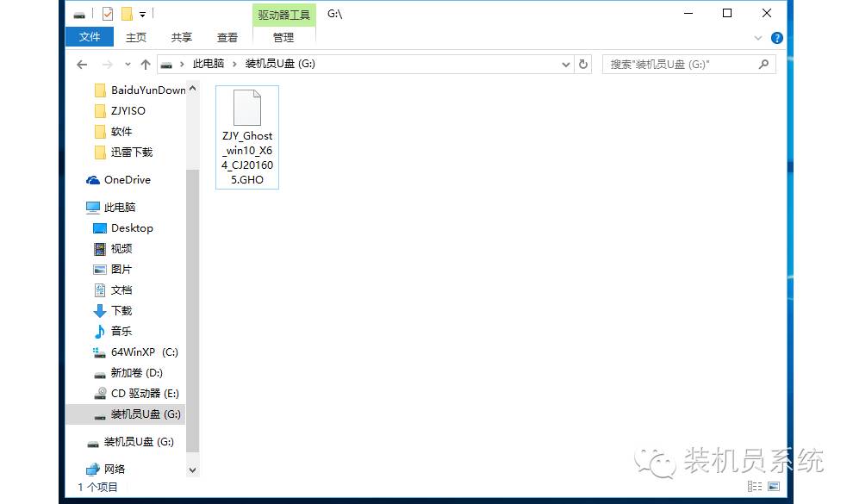Screen dimensions: 853x504
Task: Open the 文件 menu
Action: tap(90, 37)
